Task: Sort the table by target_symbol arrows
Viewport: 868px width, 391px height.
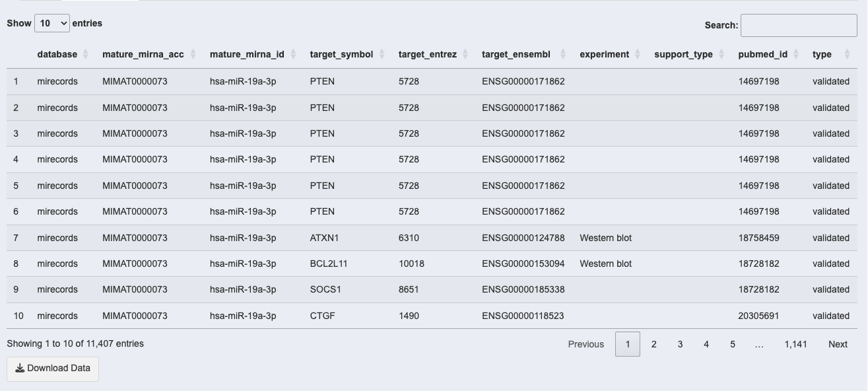Action: 382,55
